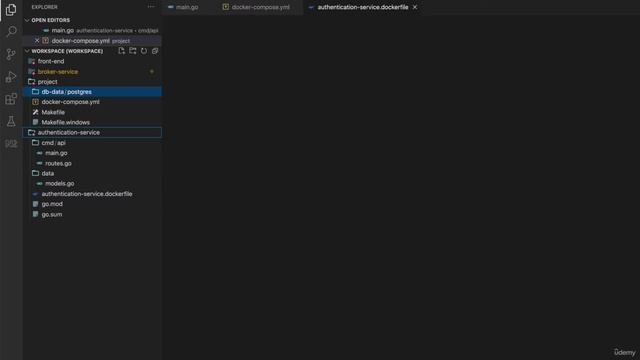Select docker-compose.yml entry in Open Editors

point(92,41)
